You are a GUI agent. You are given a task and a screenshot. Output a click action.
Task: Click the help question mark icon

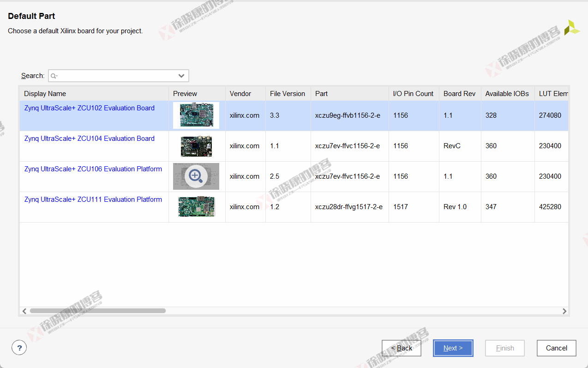point(19,348)
